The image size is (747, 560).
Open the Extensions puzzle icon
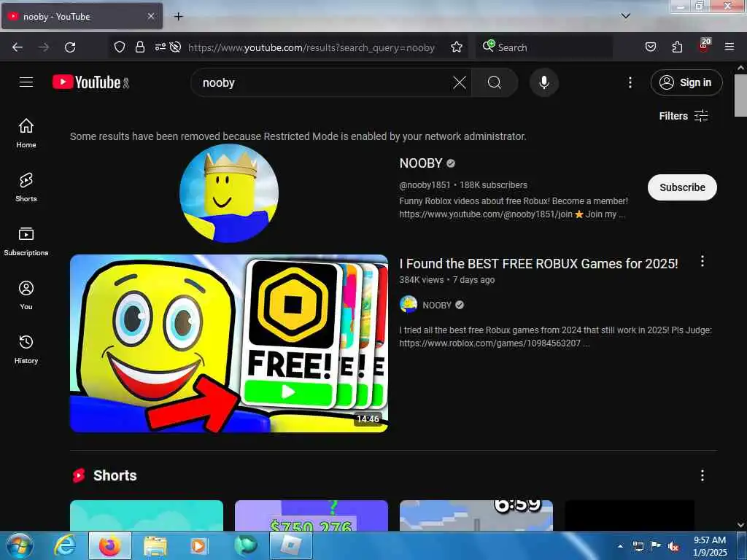677,47
